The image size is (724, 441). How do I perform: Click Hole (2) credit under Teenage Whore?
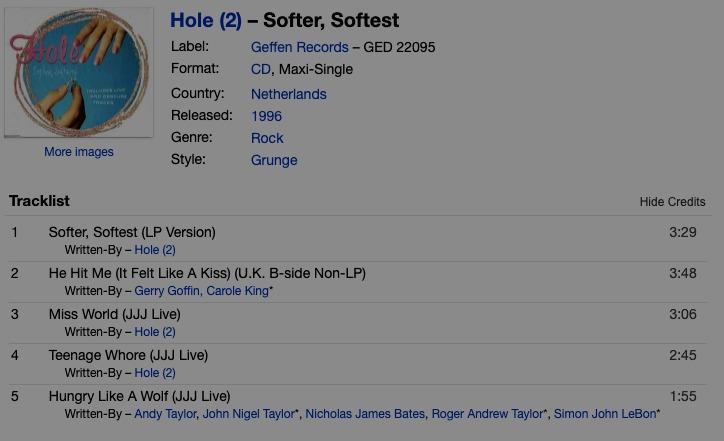155,373
